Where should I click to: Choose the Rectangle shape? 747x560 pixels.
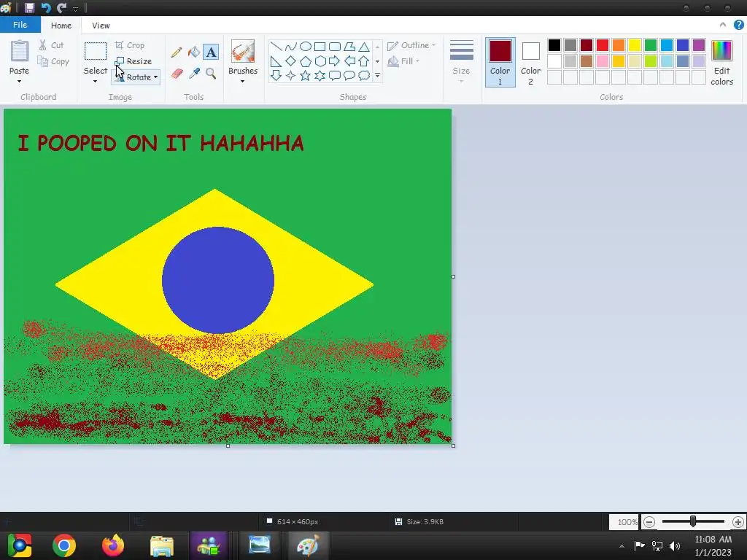pyautogui.click(x=320, y=47)
